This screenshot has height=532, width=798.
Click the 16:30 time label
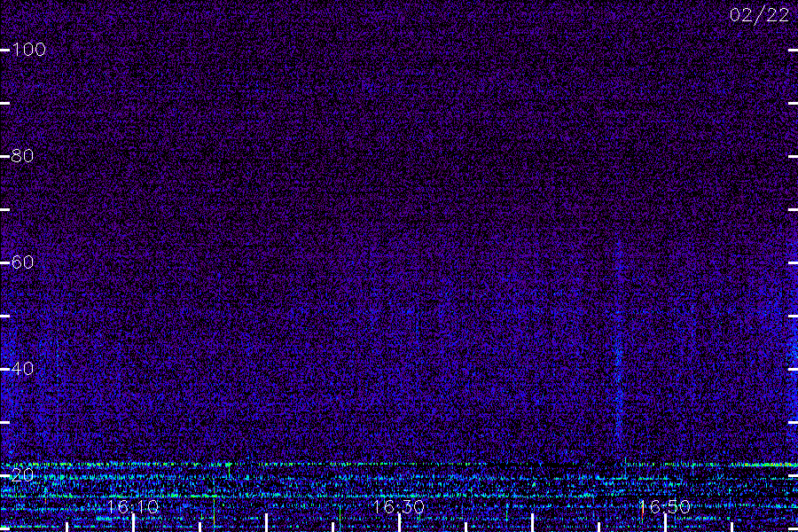(x=398, y=506)
